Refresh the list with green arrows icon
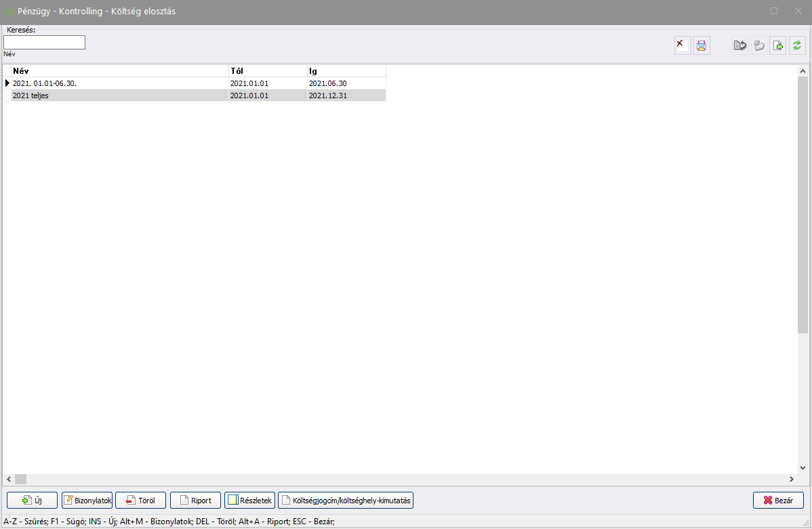This screenshot has height=529, width=812. pyautogui.click(x=797, y=45)
